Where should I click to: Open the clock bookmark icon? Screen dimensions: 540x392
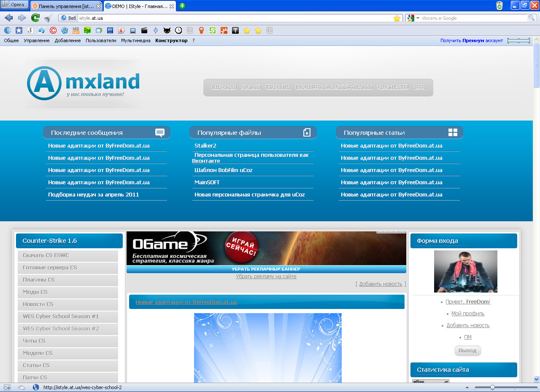pyautogui.click(x=178, y=30)
